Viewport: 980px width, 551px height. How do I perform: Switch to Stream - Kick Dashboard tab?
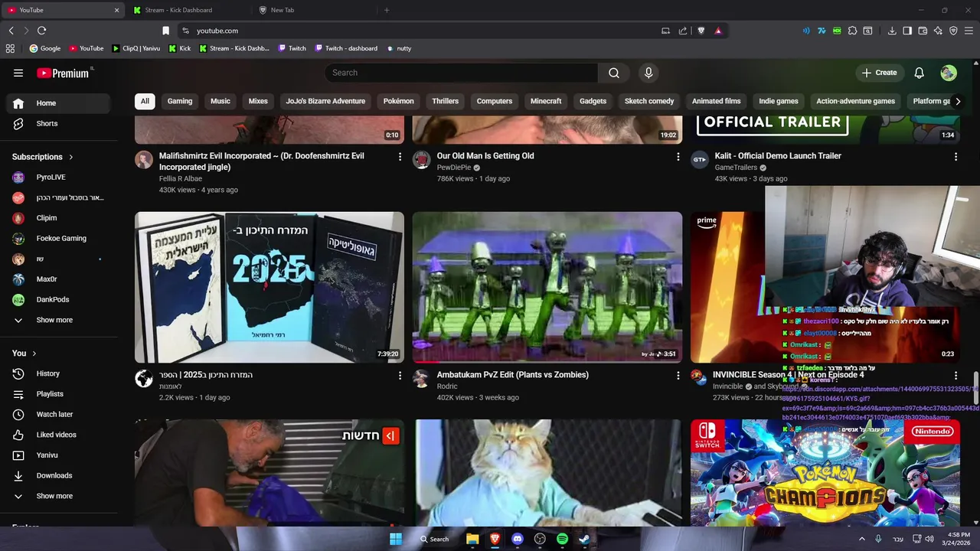point(188,10)
